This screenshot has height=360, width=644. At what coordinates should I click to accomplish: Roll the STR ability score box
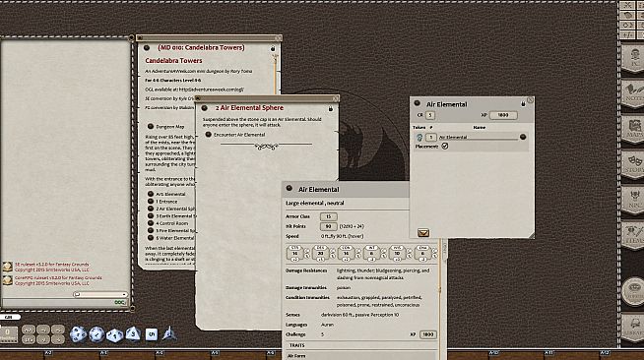coord(294,254)
